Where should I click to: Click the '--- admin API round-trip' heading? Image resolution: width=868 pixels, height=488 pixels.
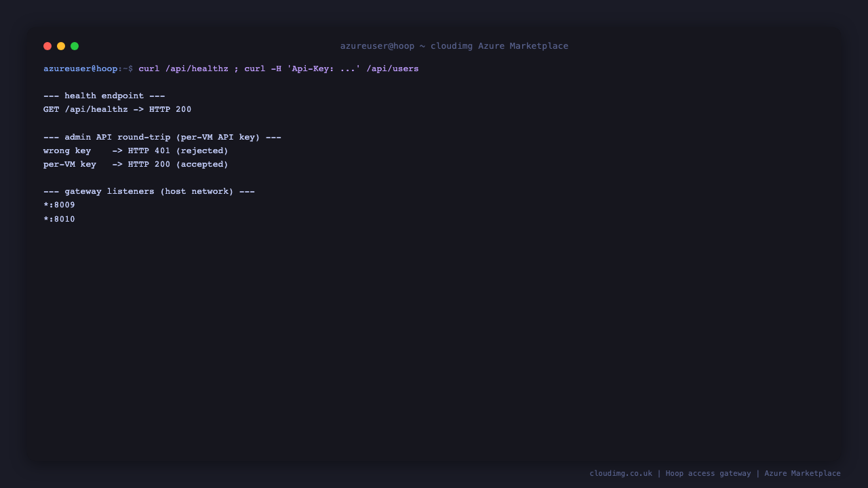[162, 137]
